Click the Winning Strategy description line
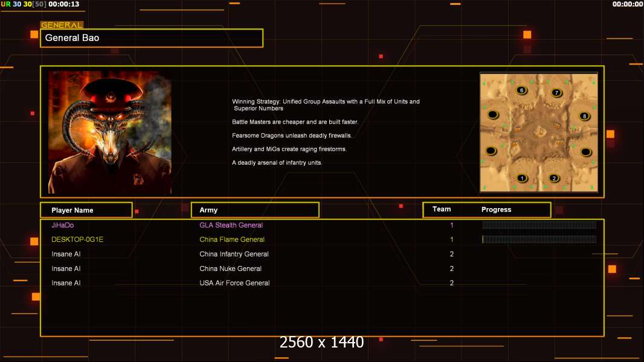Screen dimensions: 644x362 coord(326,105)
